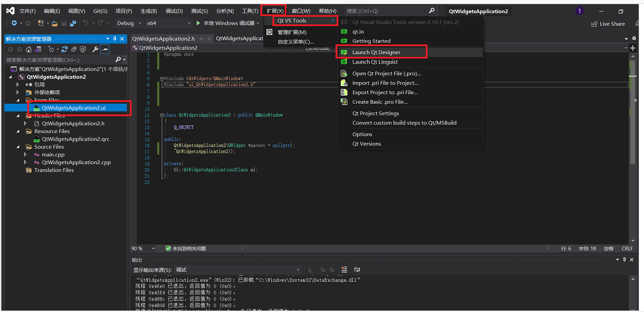
Task: Start debugging with the green play icon
Action: click(198, 23)
